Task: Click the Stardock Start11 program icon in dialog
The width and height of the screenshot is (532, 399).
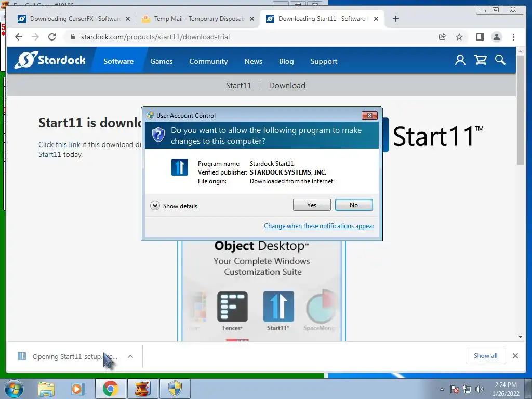Action: pyautogui.click(x=179, y=167)
